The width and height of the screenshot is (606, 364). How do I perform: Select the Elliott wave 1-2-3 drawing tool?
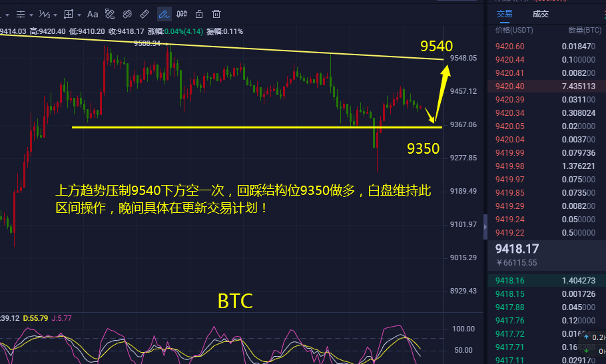(x=45, y=14)
